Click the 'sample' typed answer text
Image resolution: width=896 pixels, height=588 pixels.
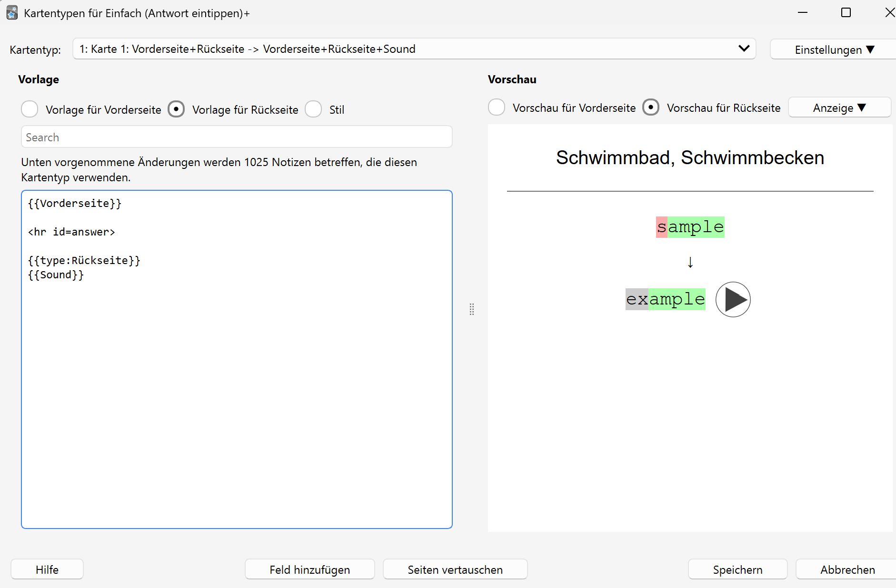(x=690, y=227)
